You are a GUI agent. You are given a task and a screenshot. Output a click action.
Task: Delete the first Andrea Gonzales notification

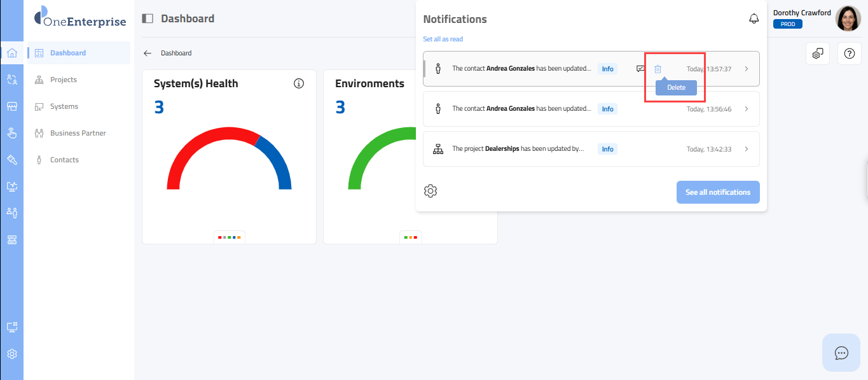658,69
